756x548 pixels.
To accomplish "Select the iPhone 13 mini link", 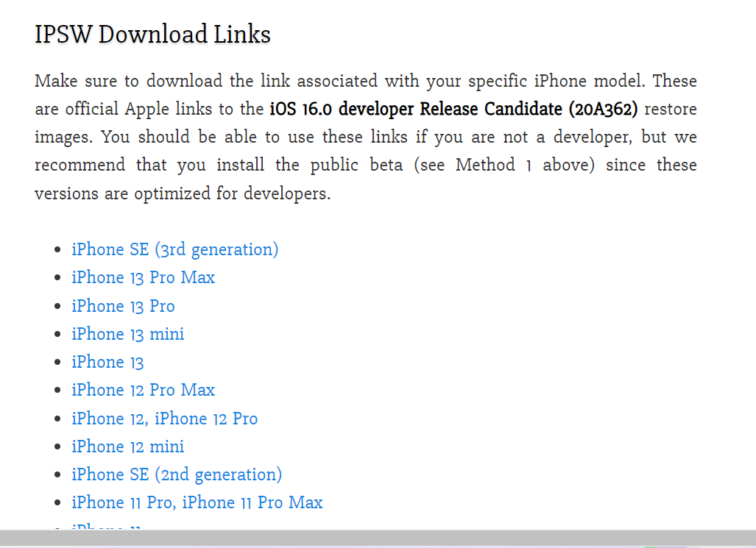I will coord(128,333).
